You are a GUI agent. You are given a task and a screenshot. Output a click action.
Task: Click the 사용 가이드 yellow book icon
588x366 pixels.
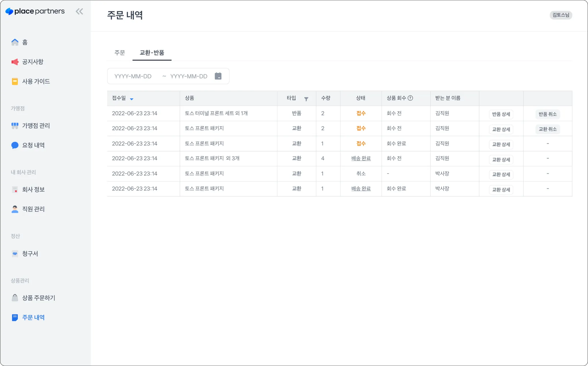coord(15,81)
